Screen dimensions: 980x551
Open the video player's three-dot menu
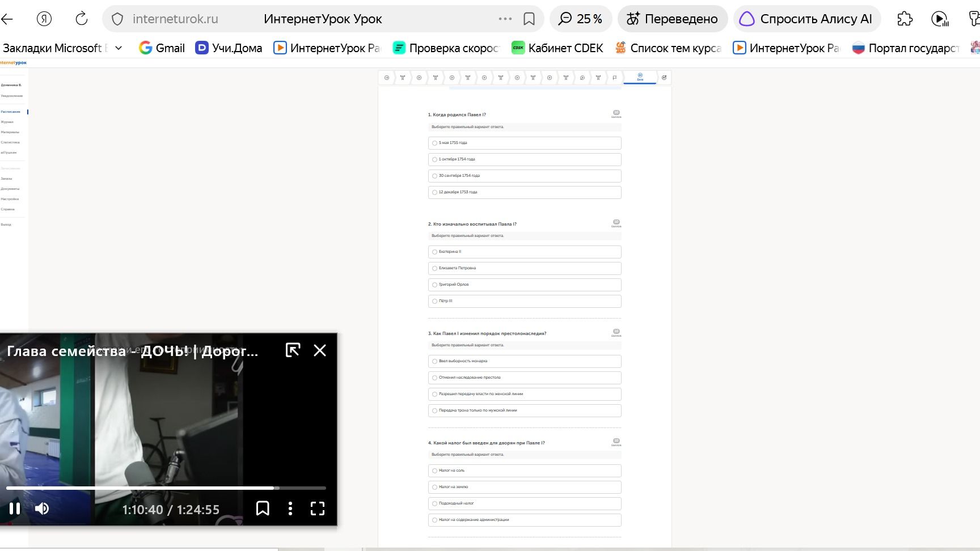[290, 508]
